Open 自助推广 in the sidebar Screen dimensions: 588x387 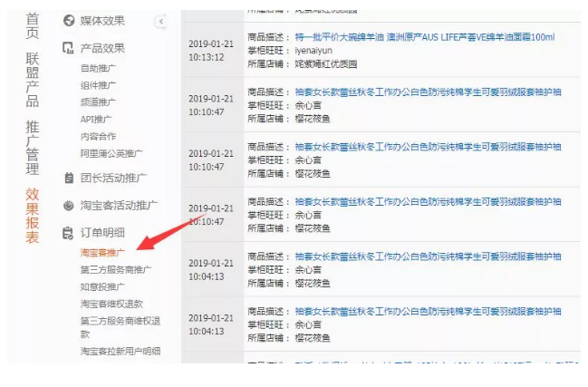tap(98, 68)
